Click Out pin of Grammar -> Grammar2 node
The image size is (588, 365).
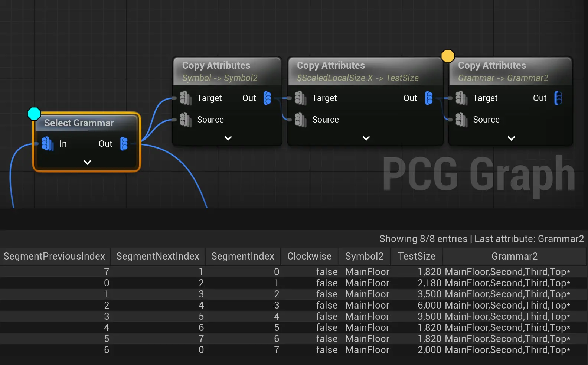pyautogui.click(x=558, y=98)
